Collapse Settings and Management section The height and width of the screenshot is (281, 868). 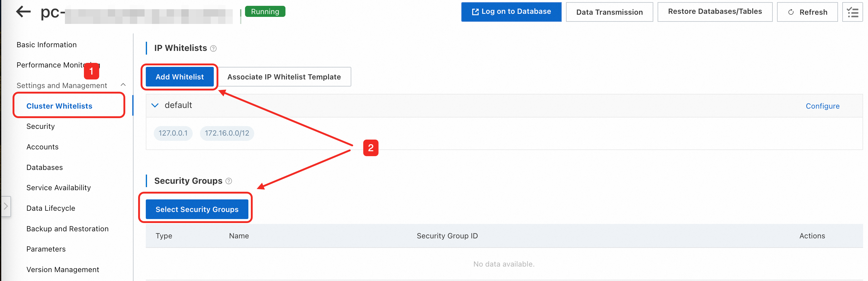[x=123, y=85]
